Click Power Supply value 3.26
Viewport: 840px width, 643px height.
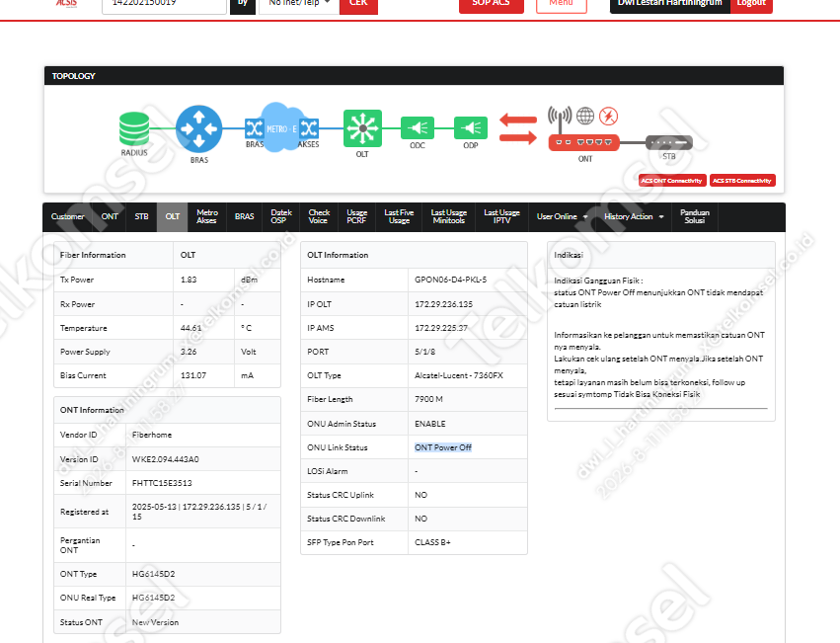pyautogui.click(x=189, y=352)
